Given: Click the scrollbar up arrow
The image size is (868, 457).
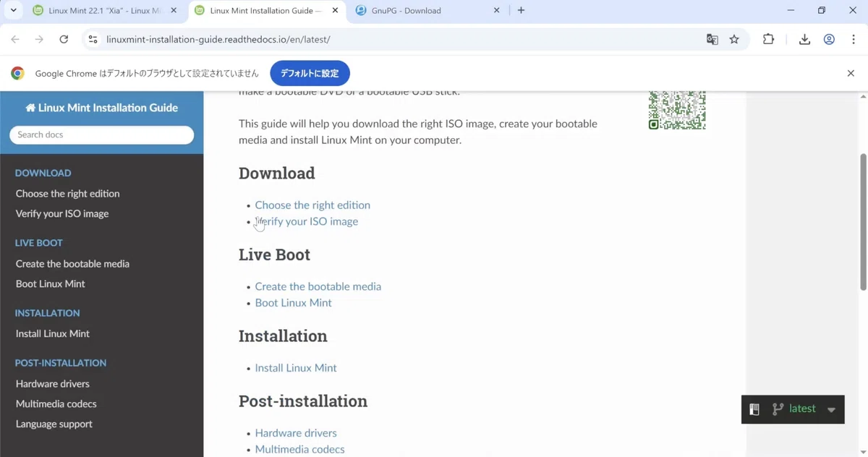Looking at the screenshot, I should 863,96.
